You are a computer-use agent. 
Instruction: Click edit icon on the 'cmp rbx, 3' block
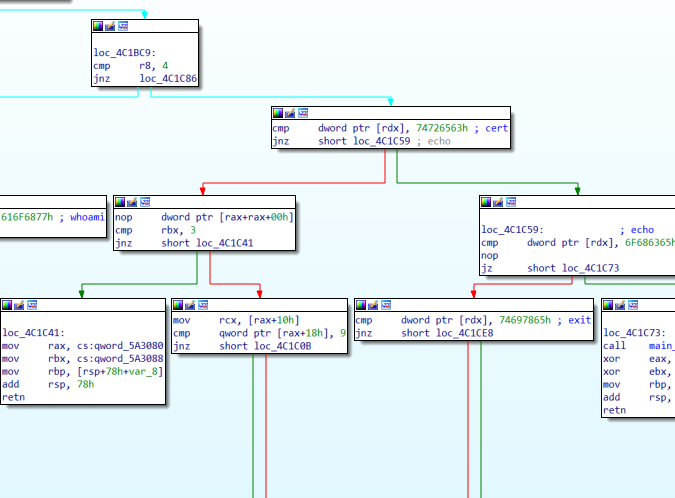coord(131,201)
